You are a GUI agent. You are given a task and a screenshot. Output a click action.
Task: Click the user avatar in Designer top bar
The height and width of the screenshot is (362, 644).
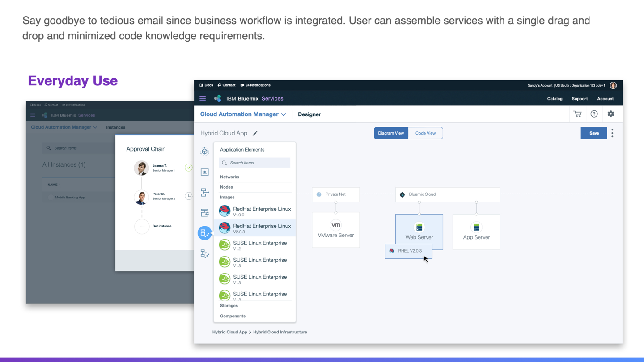(613, 85)
